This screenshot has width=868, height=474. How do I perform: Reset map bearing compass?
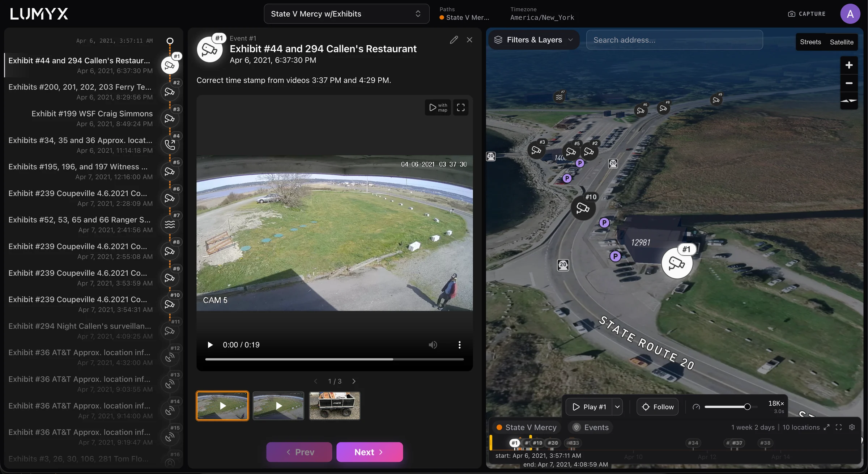pyautogui.click(x=849, y=101)
